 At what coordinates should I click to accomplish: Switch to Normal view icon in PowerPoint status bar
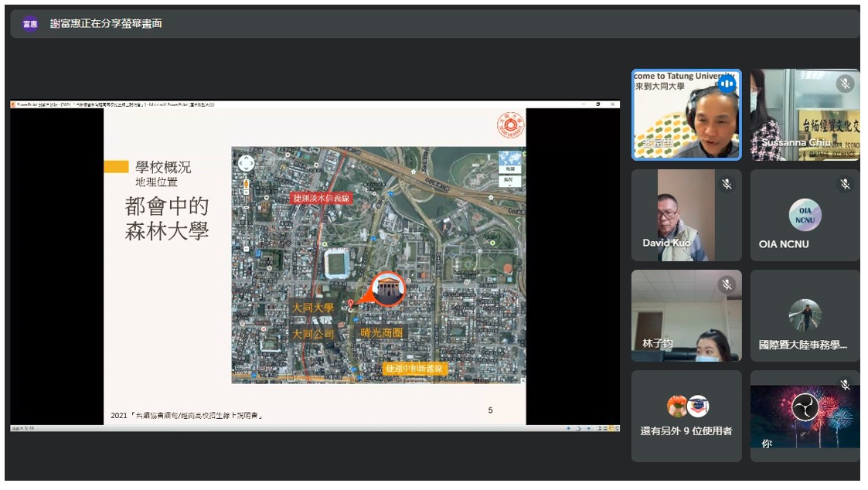point(600,428)
